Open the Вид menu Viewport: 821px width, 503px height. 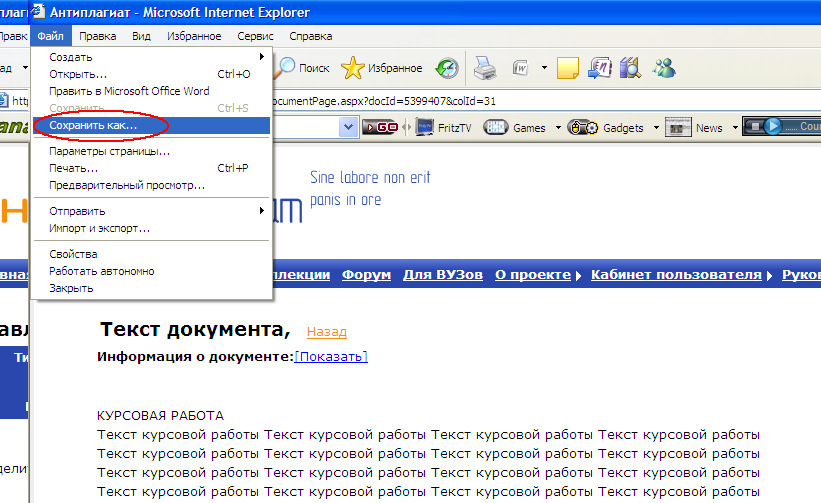(141, 36)
